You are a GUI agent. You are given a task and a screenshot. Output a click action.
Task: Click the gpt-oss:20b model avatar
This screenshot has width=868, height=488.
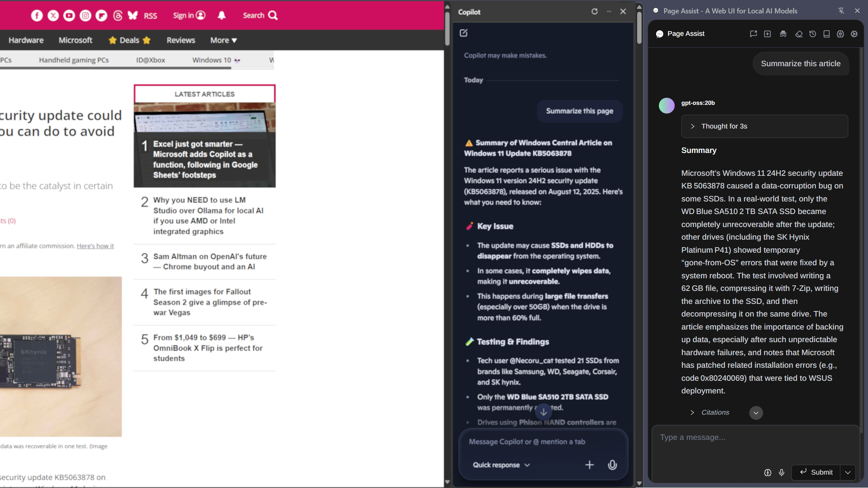point(667,106)
